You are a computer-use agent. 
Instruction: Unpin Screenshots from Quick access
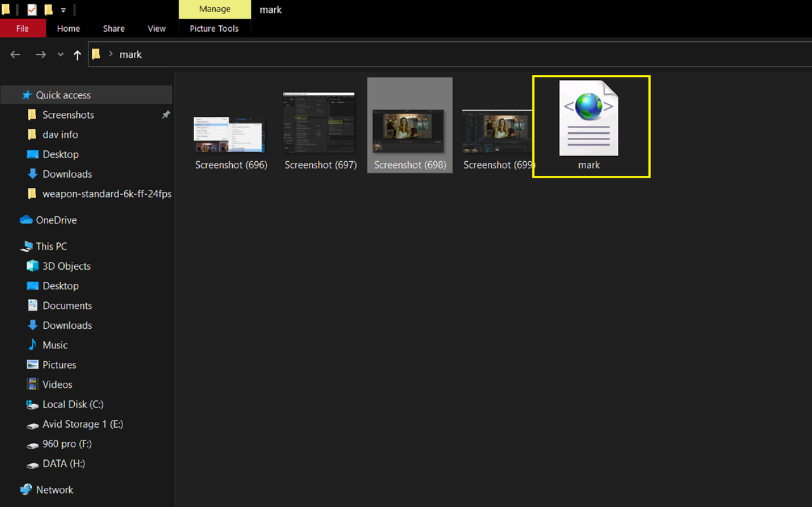(166, 115)
